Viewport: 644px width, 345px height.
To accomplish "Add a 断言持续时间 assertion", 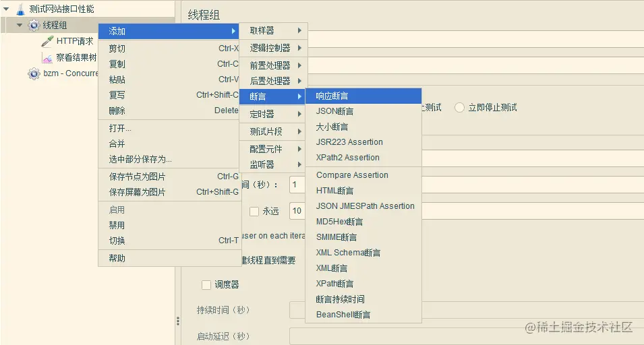I will [x=363, y=299].
